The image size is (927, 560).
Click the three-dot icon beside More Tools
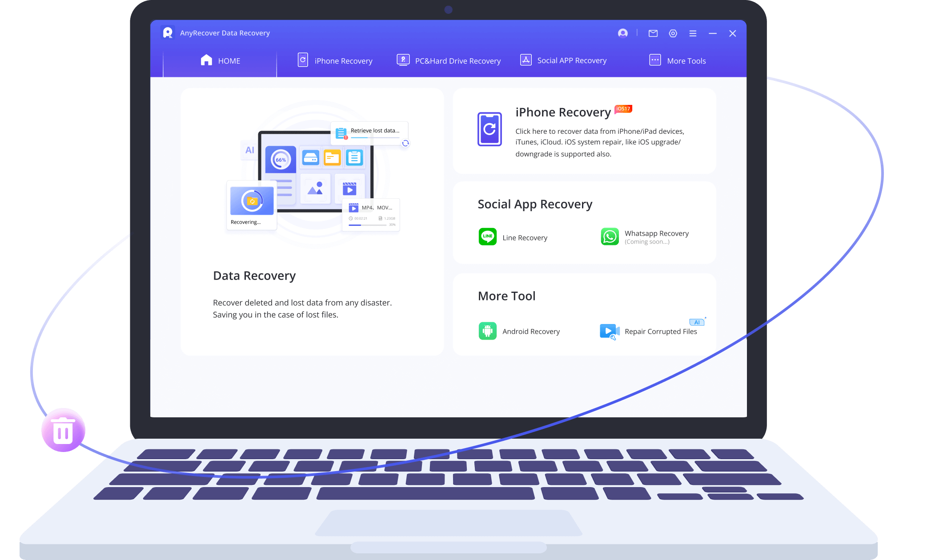point(655,60)
